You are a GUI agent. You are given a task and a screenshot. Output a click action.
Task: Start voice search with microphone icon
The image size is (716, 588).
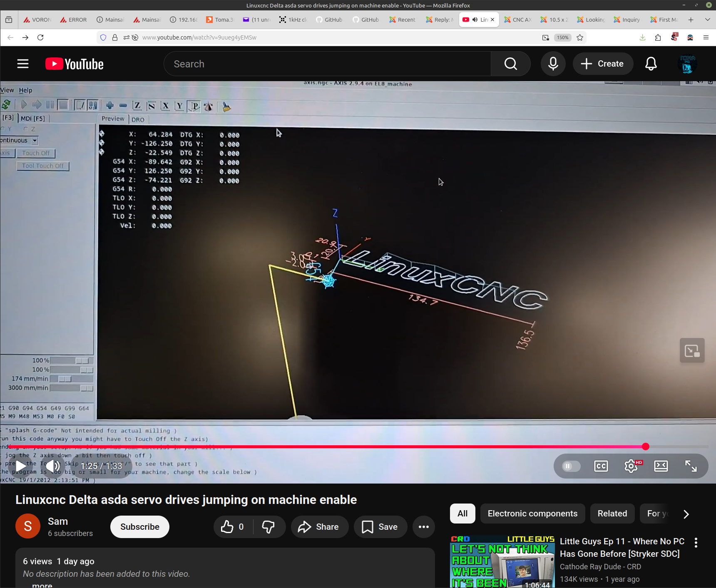[553, 64]
